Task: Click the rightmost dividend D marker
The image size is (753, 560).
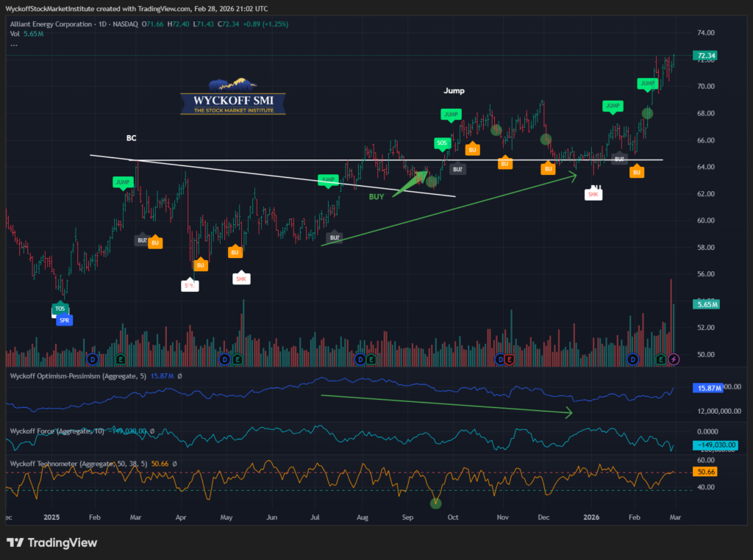Action: (x=633, y=359)
